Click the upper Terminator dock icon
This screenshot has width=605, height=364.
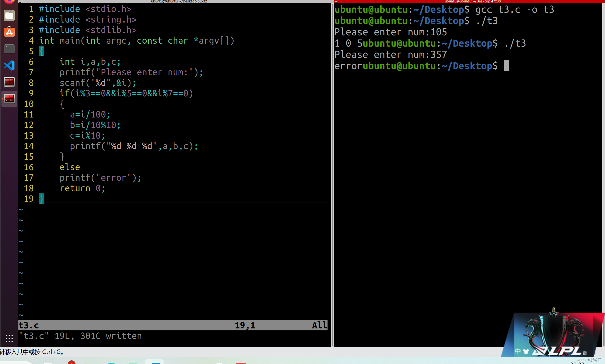tap(9, 82)
